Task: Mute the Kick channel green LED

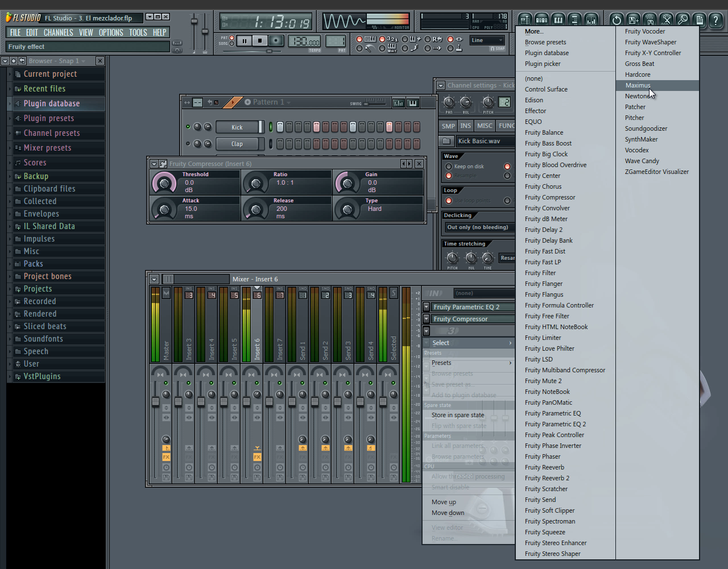Action: [188, 127]
